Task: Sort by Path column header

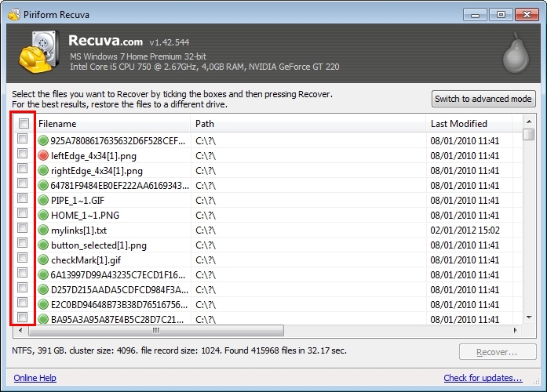Action: point(308,123)
